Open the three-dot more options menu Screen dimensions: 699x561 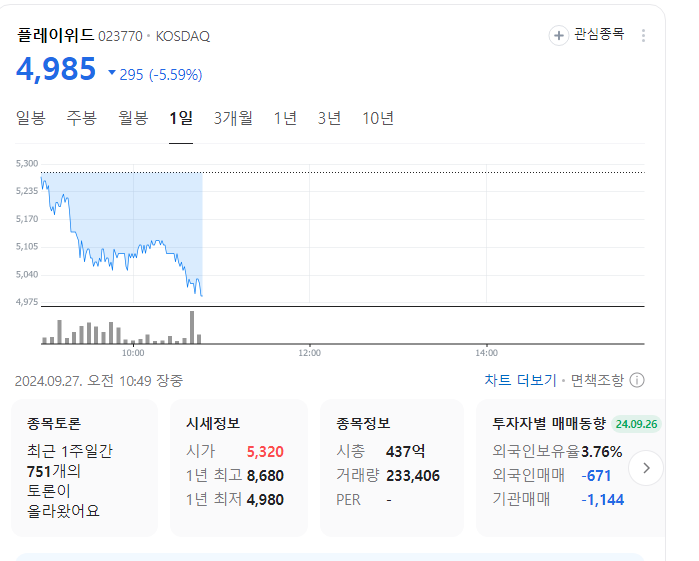coord(643,35)
